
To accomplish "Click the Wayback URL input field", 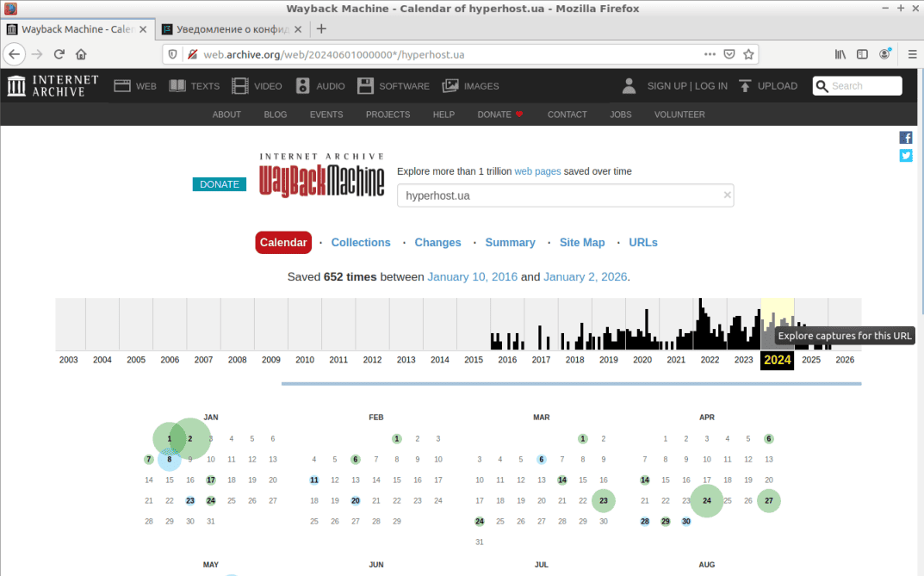I will (x=560, y=195).
